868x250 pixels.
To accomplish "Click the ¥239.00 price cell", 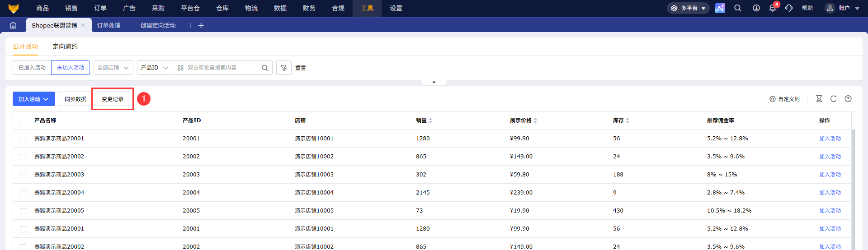I will (521, 193).
